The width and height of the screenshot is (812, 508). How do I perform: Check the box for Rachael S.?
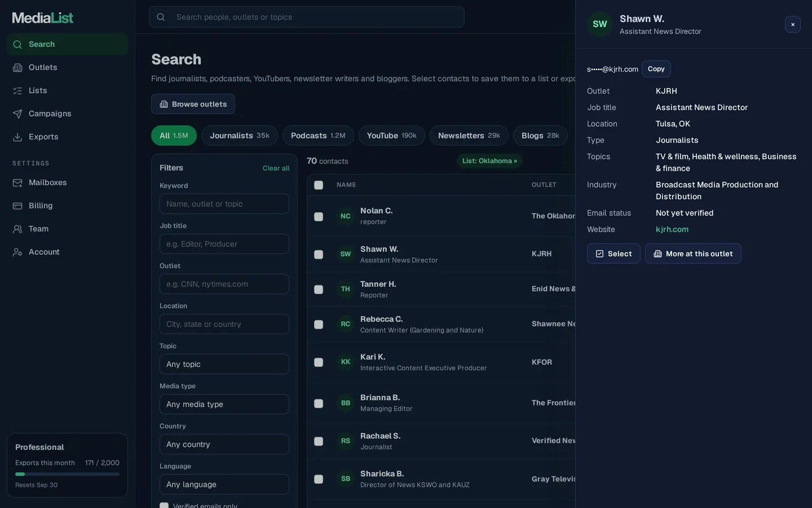[319, 441]
